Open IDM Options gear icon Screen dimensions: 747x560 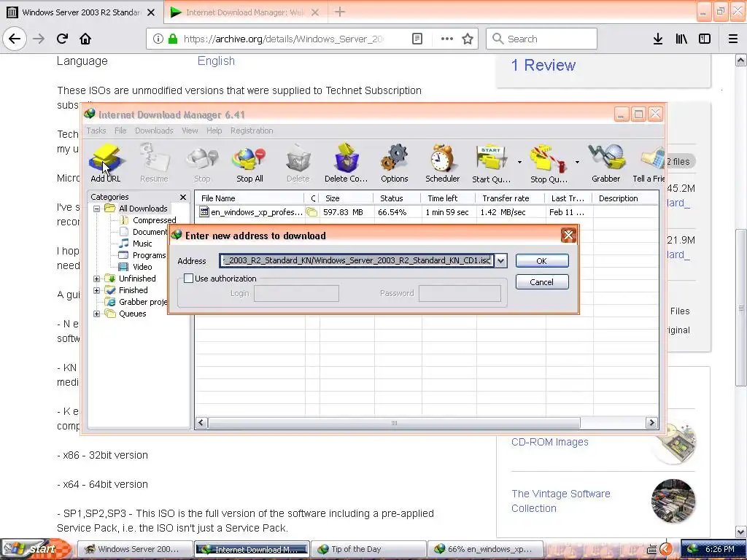pyautogui.click(x=395, y=163)
